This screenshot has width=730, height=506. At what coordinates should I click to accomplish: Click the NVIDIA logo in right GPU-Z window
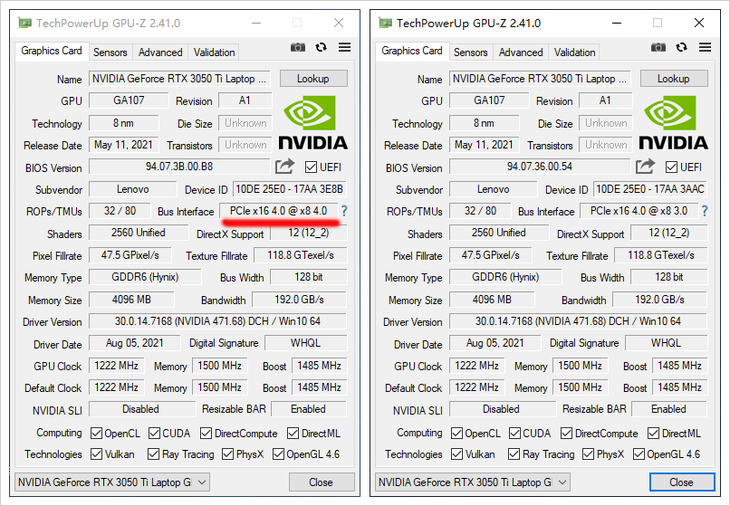673,123
